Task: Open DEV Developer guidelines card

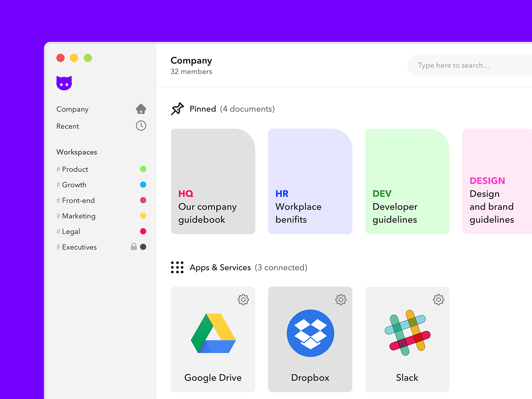Action: [x=407, y=181]
